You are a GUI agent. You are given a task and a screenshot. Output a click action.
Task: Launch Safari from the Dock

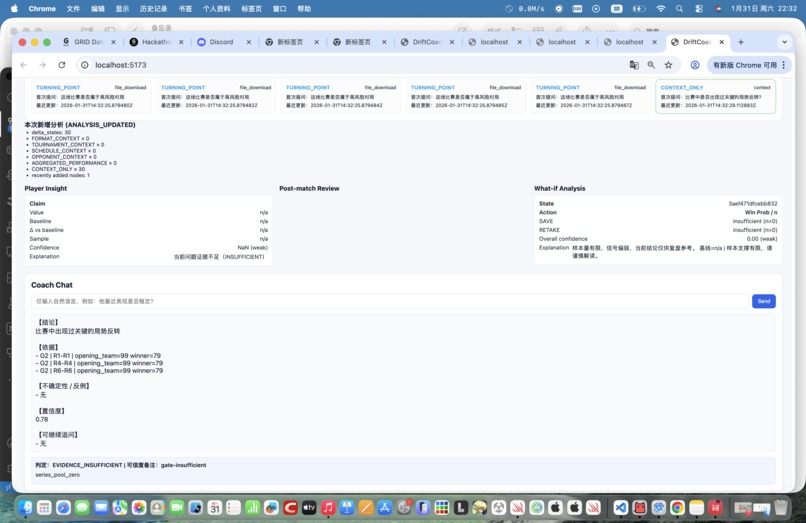tap(63, 508)
